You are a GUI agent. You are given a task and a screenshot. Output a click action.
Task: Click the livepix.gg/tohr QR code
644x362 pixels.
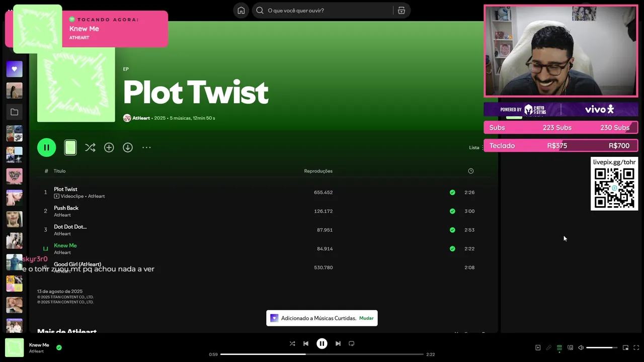coord(614,188)
